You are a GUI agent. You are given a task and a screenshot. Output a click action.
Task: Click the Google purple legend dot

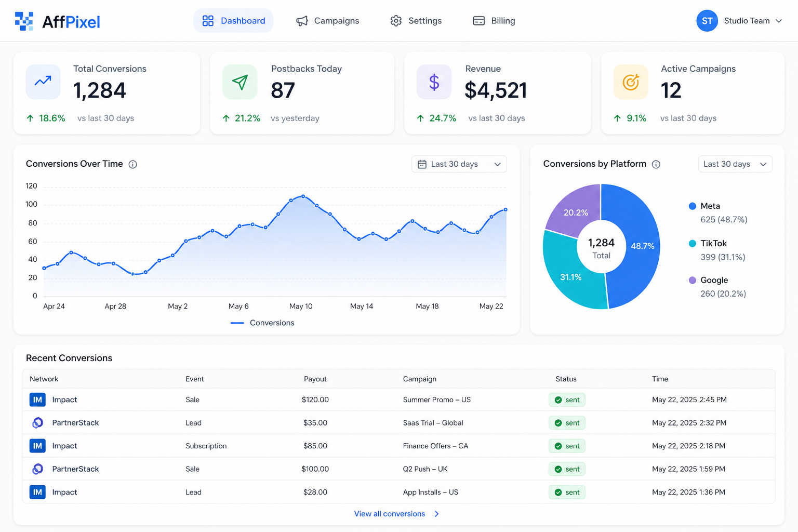pyautogui.click(x=692, y=280)
